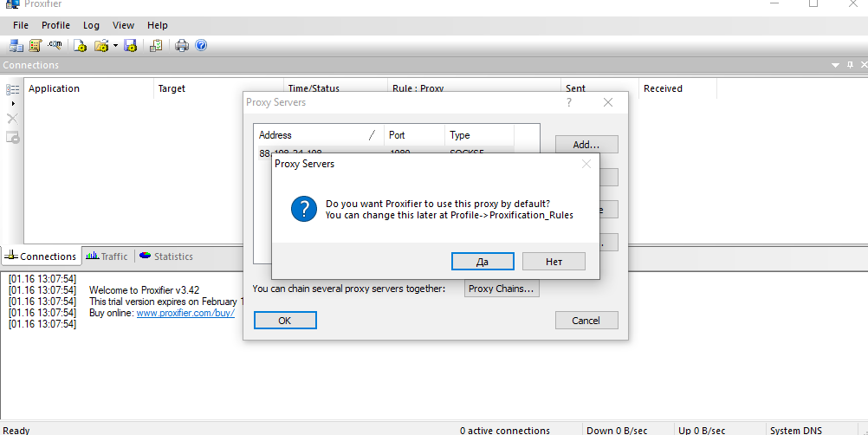Decline with the Нет button
Viewport: 868px width, 435px height.
[554, 261]
